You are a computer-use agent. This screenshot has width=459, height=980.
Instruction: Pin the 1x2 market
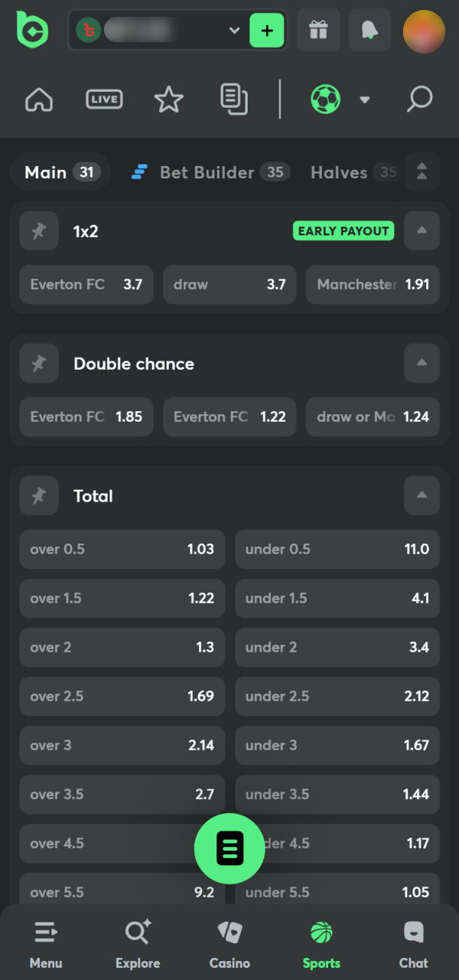(39, 230)
